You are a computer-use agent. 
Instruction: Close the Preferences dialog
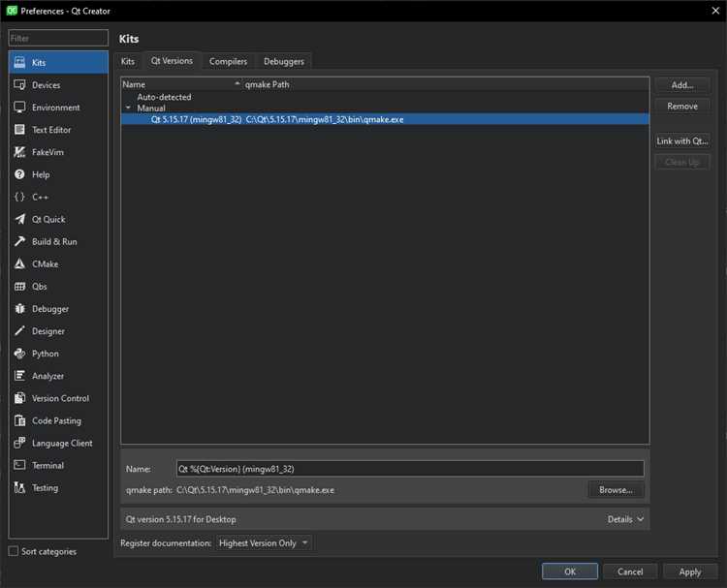(715, 11)
